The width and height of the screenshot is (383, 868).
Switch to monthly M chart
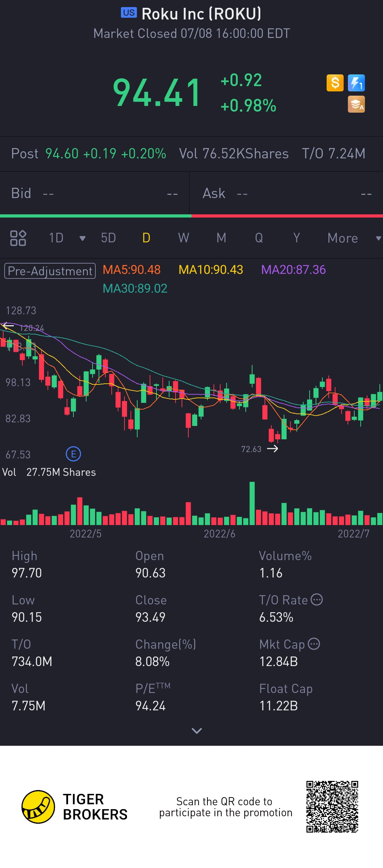click(x=221, y=238)
